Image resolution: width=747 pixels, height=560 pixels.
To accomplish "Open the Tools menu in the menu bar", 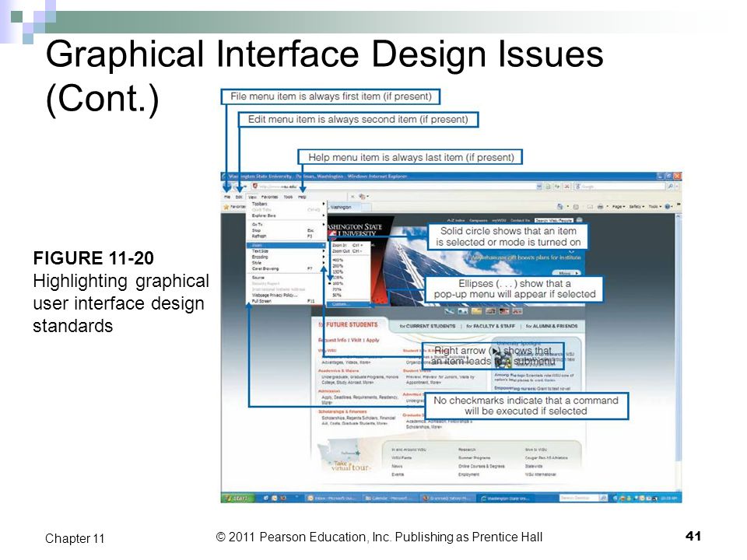I will point(288,197).
